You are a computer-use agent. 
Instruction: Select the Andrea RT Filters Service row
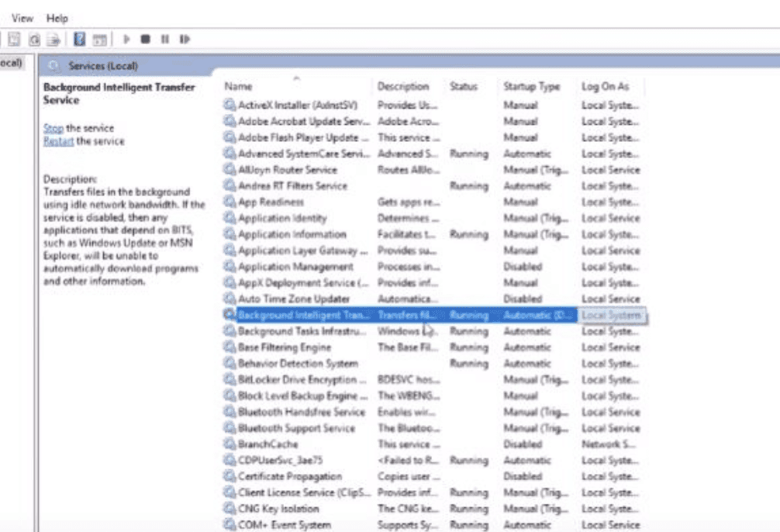pos(433,185)
